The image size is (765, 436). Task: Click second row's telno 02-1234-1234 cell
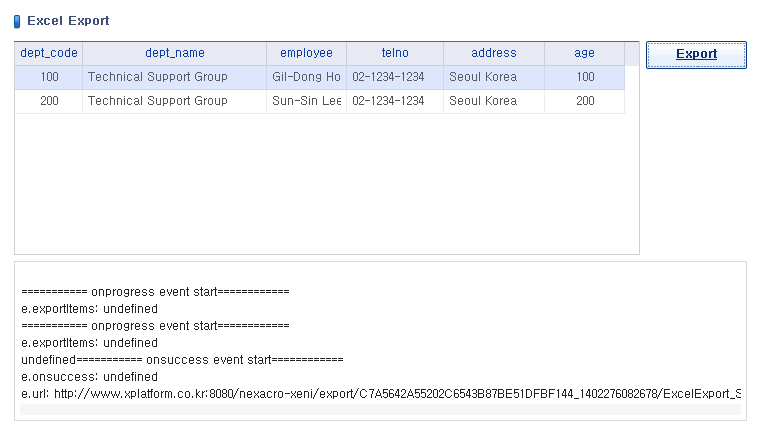point(395,101)
